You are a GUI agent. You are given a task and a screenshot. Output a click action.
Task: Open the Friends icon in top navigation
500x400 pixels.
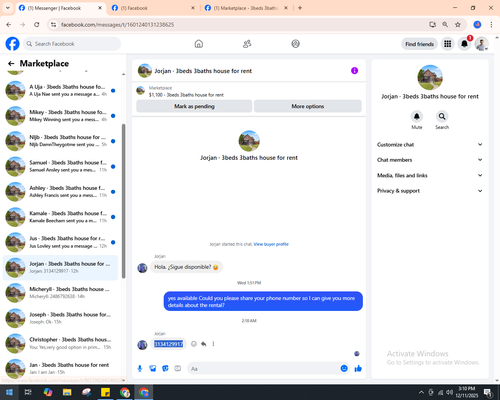247,44
